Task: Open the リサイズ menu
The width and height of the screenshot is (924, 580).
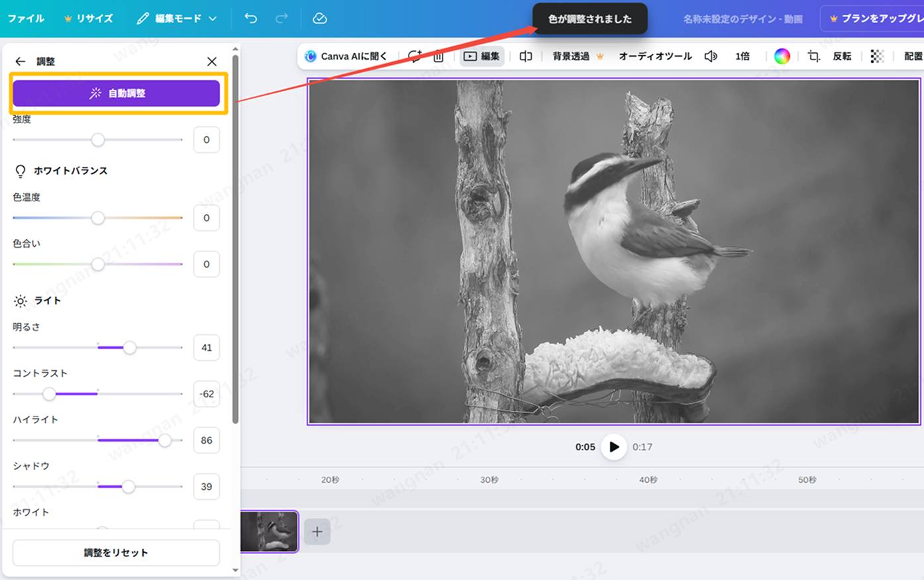Action: click(x=89, y=19)
